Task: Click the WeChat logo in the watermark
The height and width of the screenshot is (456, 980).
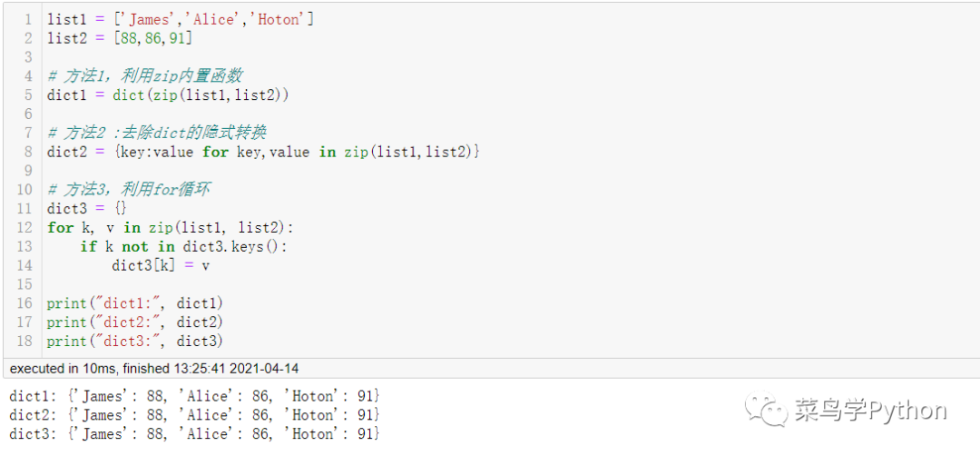Action: [x=768, y=409]
